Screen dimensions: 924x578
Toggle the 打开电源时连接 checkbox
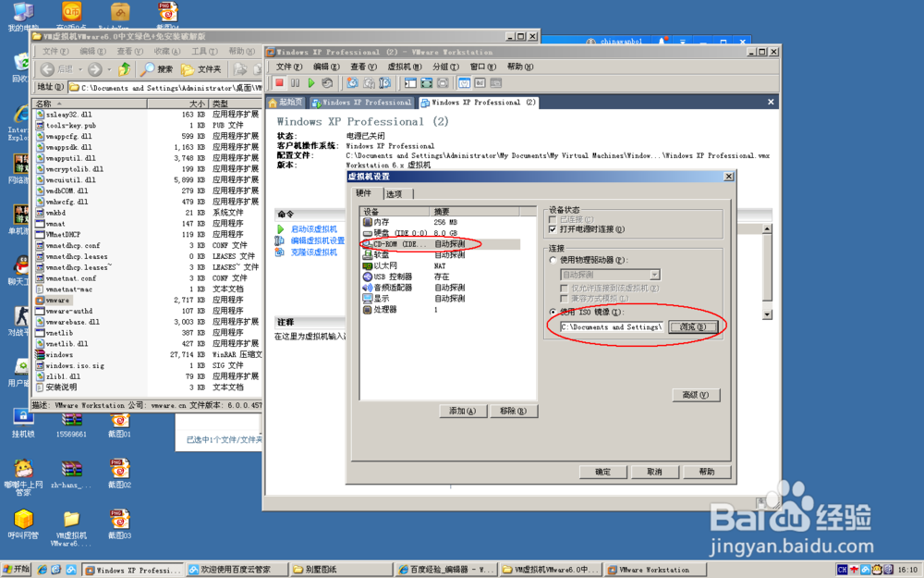pos(553,229)
